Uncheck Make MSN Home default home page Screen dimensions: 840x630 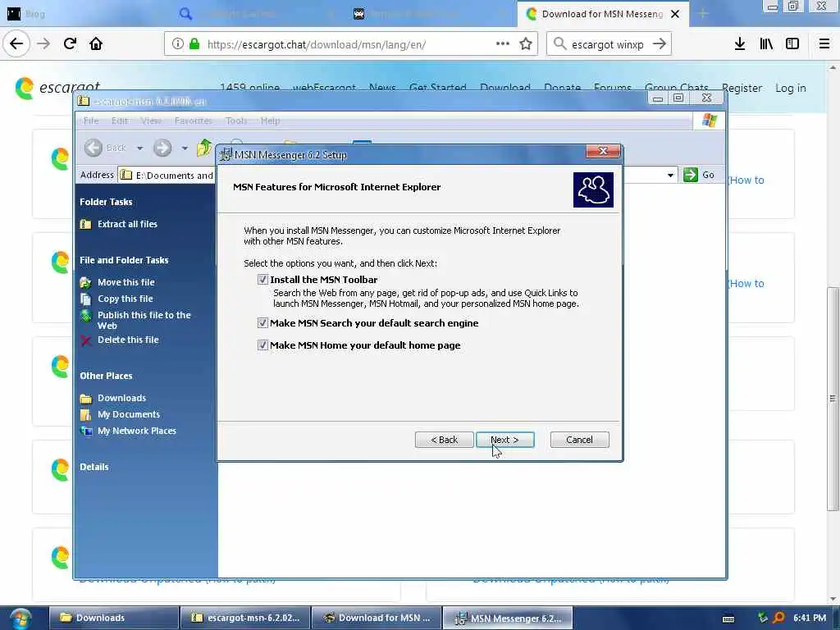click(x=262, y=345)
